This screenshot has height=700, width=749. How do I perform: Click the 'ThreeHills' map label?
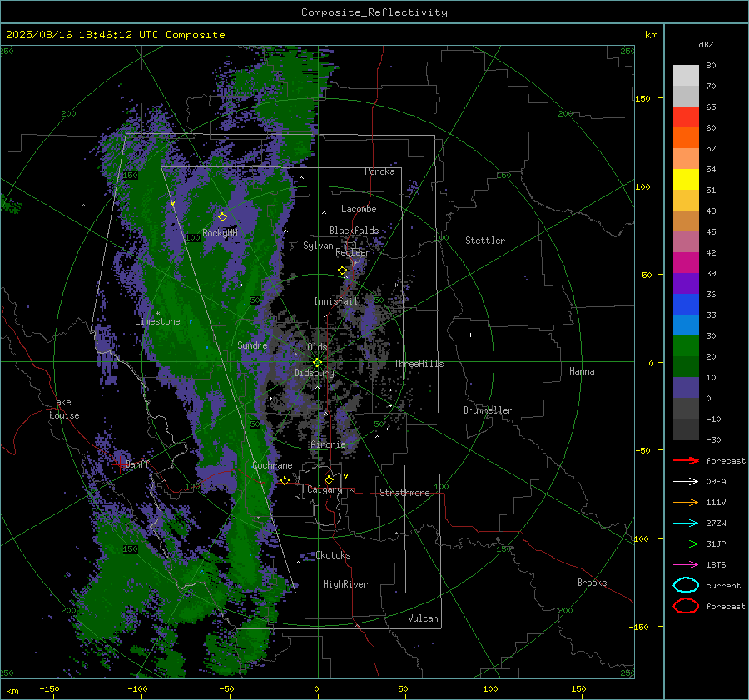(419, 364)
